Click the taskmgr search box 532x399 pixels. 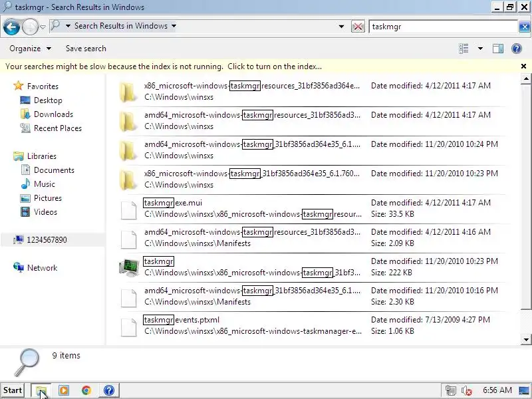[444, 27]
